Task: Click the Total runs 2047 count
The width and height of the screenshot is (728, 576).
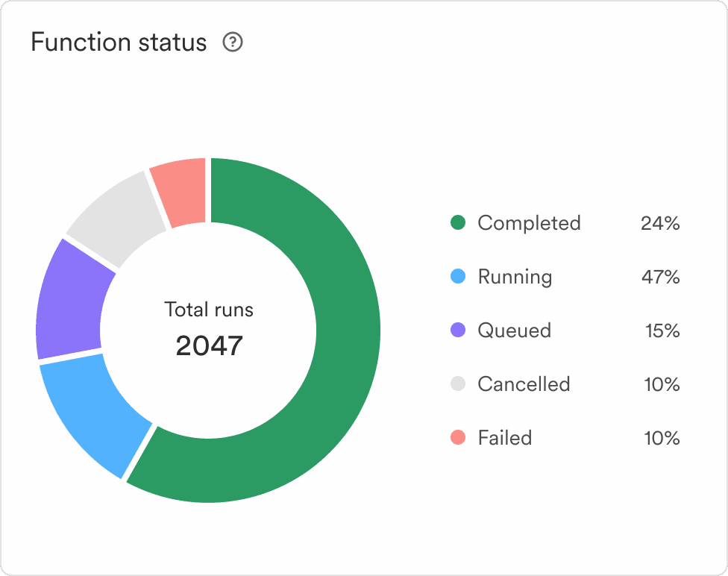Action: [208, 345]
